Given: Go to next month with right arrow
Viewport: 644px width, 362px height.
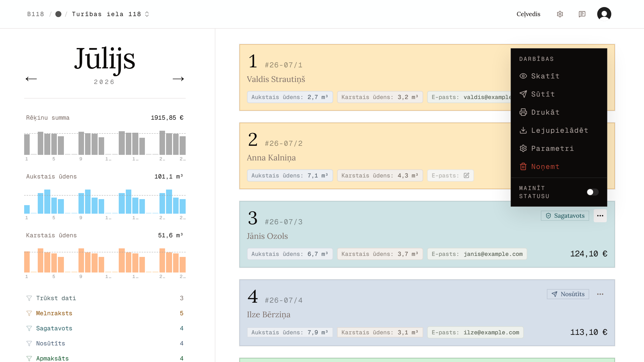Looking at the screenshot, I should pyautogui.click(x=178, y=79).
